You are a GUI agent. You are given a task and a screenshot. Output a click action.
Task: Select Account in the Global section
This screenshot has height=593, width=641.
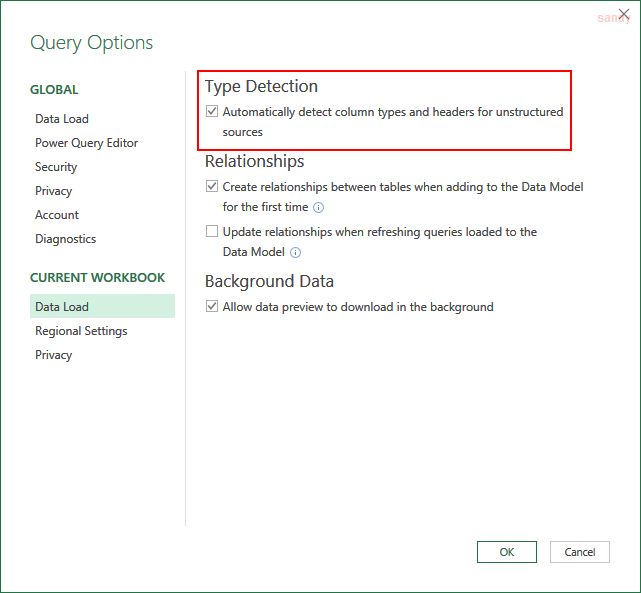click(57, 215)
